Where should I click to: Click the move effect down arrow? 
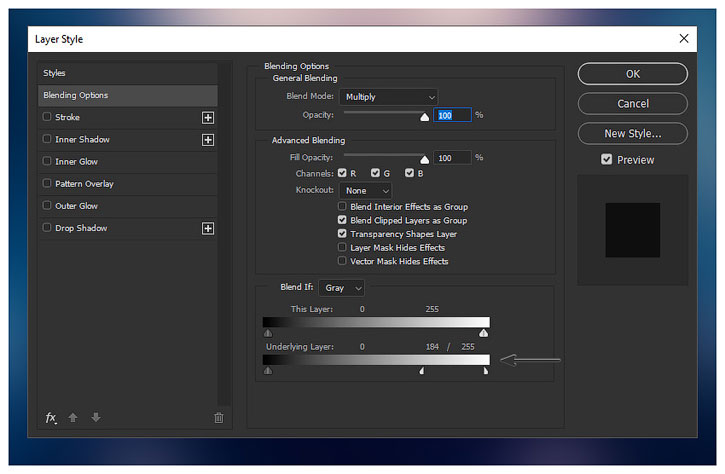point(96,417)
